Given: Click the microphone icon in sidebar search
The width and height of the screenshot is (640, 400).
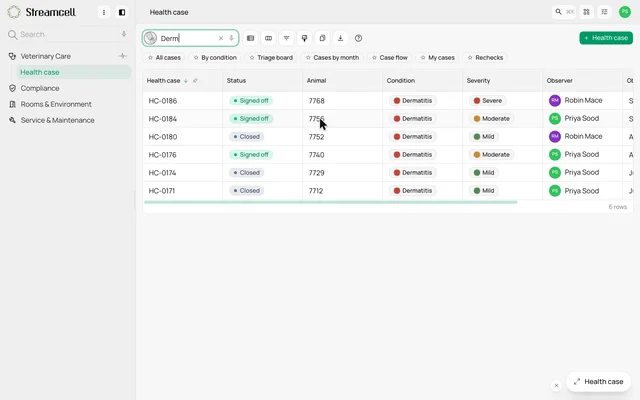Looking at the screenshot, I should 124,34.
